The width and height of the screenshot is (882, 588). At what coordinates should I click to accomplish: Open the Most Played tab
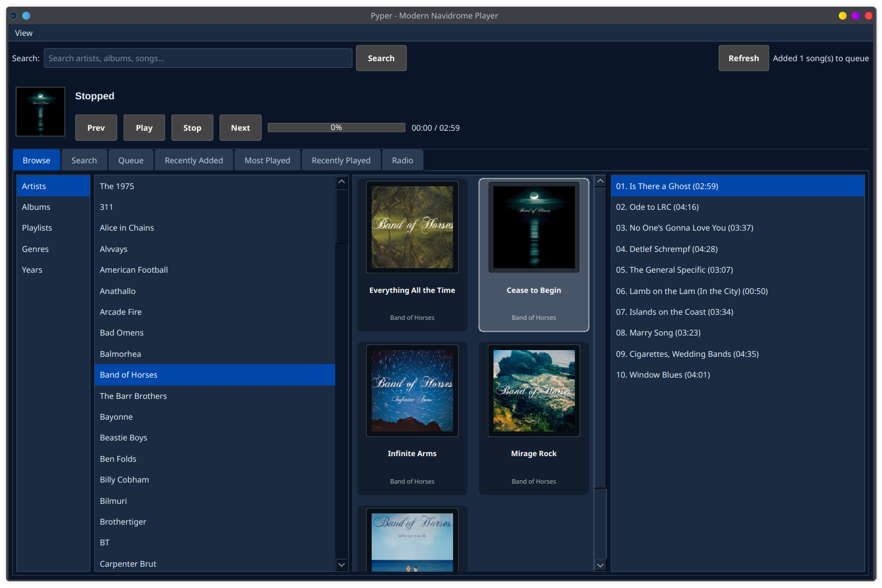[267, 160]
